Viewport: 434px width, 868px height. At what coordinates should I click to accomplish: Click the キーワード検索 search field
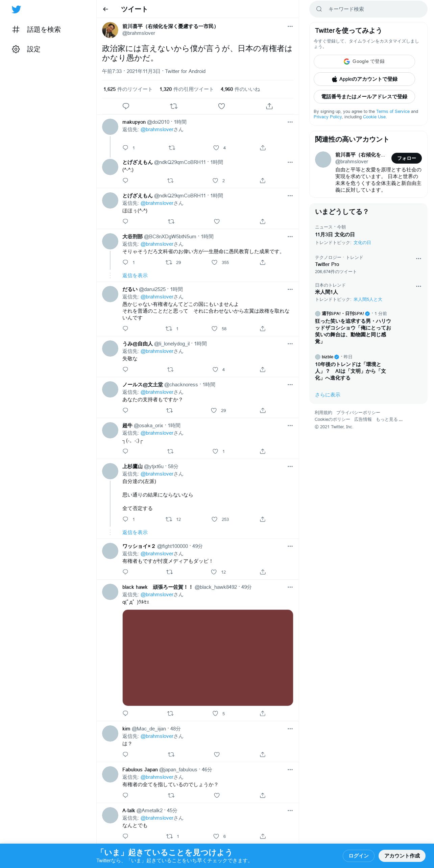(x=368, y=9)
